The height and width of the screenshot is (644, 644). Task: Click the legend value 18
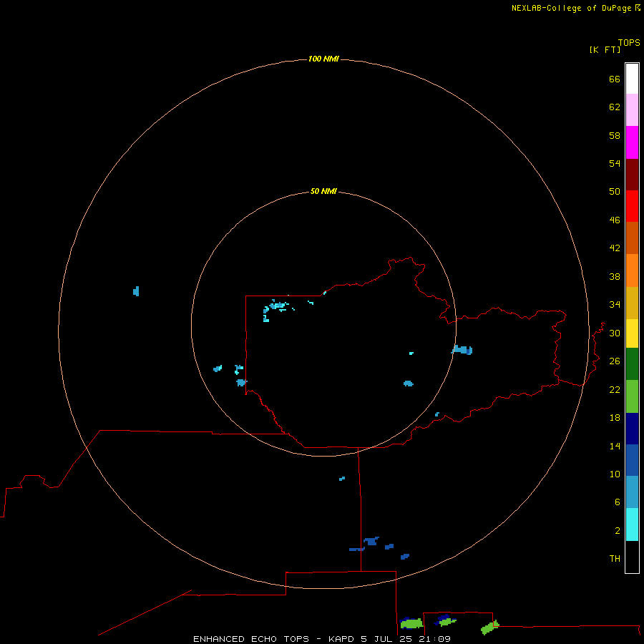coord(615,417)
